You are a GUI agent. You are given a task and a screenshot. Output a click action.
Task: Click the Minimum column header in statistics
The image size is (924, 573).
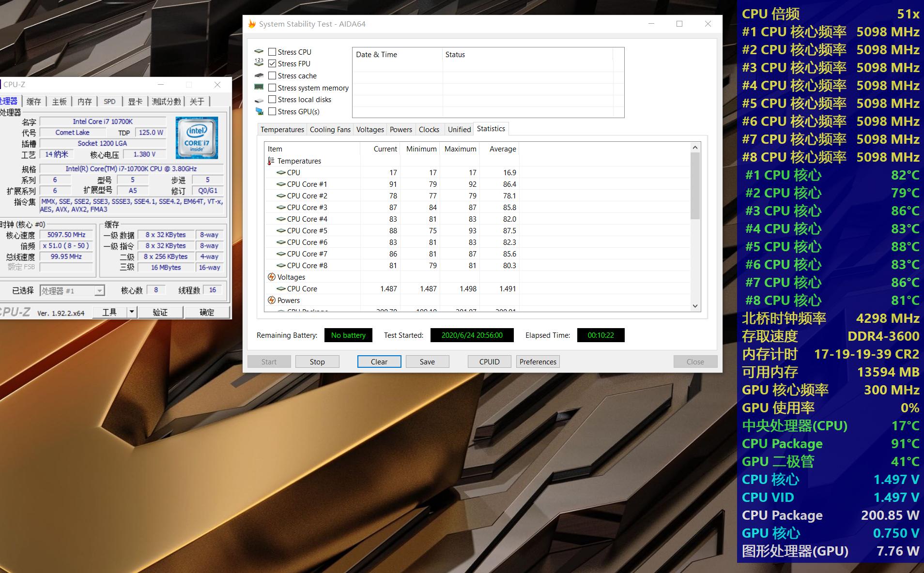point(420,149)
